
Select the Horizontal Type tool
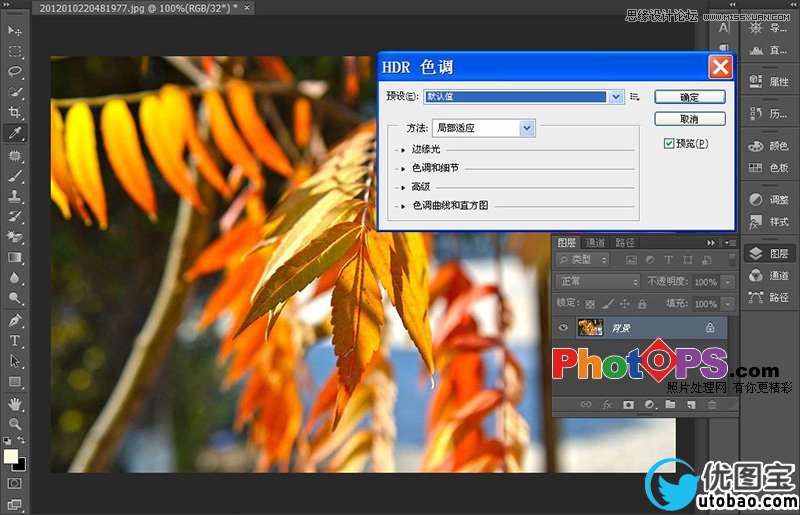(15, 340)
